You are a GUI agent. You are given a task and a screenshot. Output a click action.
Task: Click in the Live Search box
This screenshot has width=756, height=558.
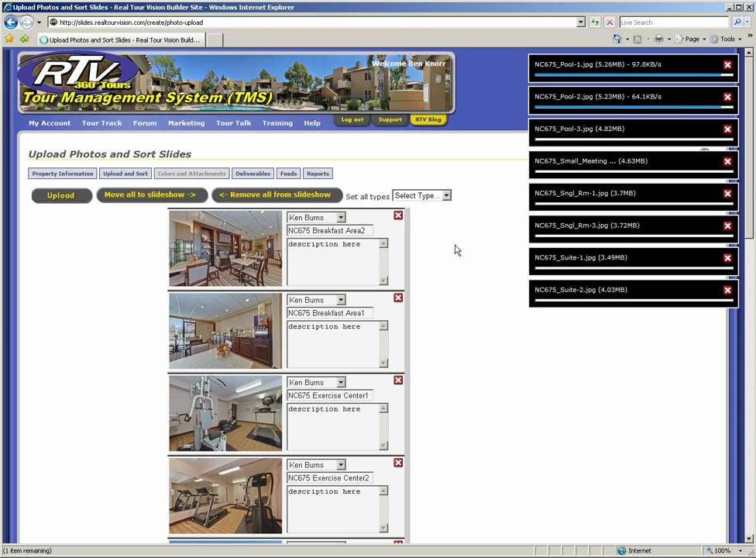click(674, 22)
